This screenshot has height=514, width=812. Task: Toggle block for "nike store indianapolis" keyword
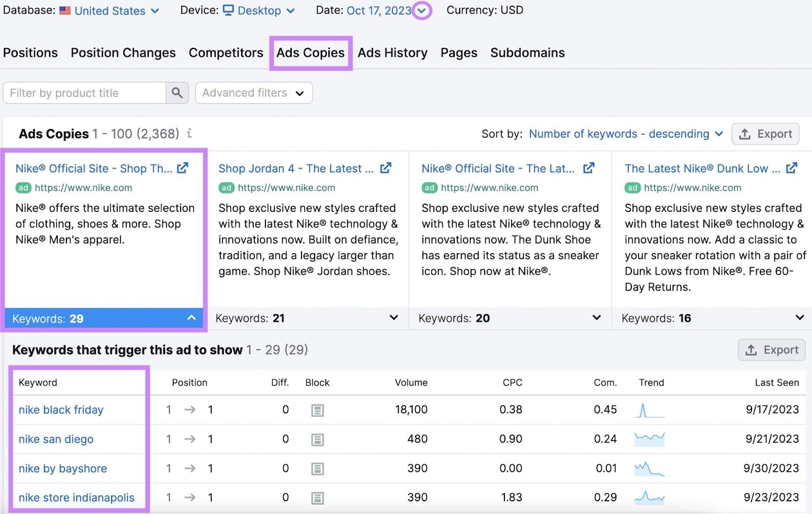click(x=317, y=498)
